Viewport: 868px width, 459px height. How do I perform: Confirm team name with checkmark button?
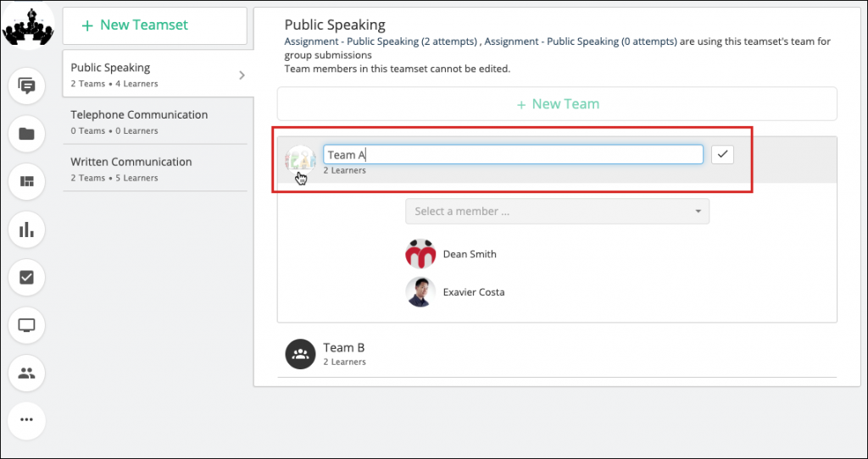(722, 155)
